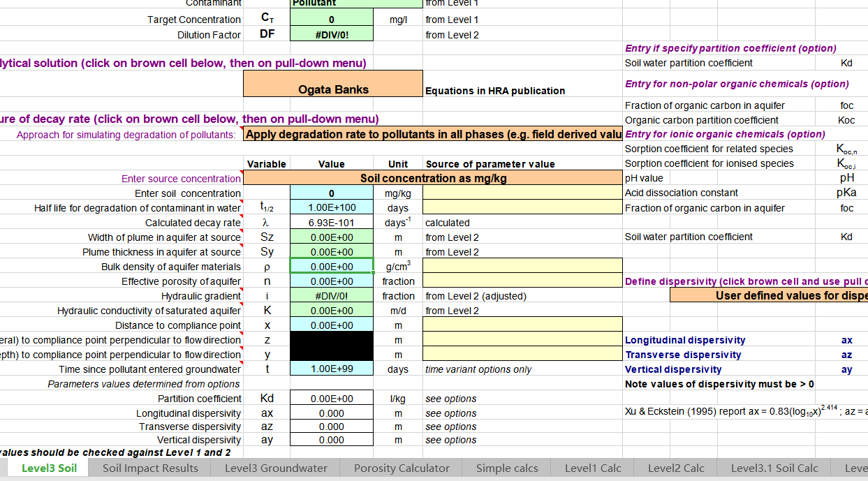Select the Organic carbon partition coefficient label
Screen dimensions: 868x481
[x=702, y=120]
